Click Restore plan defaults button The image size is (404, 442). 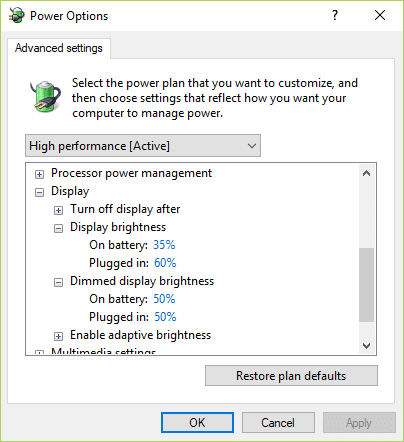(x=291, y=376)
